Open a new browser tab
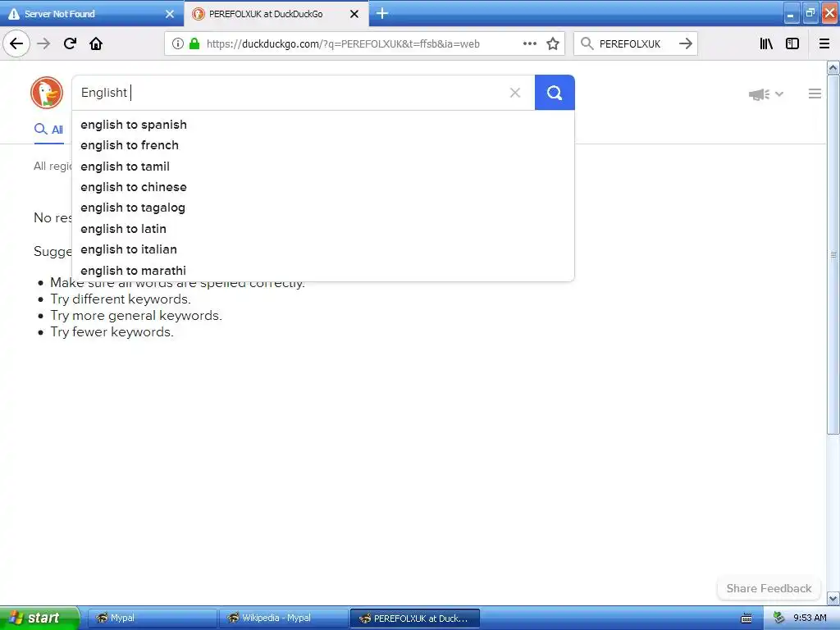The height and width of the screenshot is (630, 840). click(382, 13)
